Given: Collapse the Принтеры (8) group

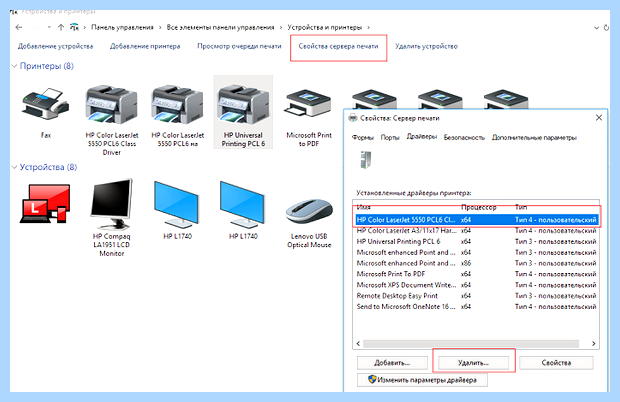Looking at the screenshot, I should [14, 66].
